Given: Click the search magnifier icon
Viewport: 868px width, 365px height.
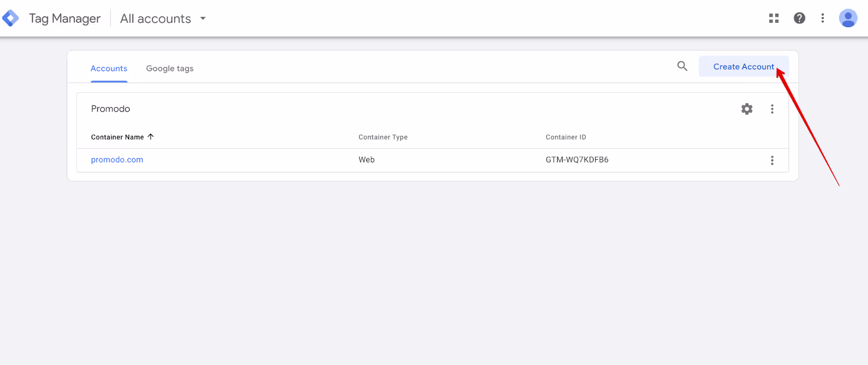Looking at the screenshot, I should (x=682, y=66).
